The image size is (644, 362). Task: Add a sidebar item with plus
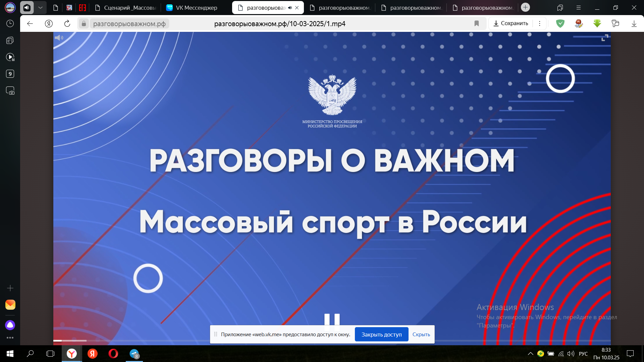(x=10, y=288)
